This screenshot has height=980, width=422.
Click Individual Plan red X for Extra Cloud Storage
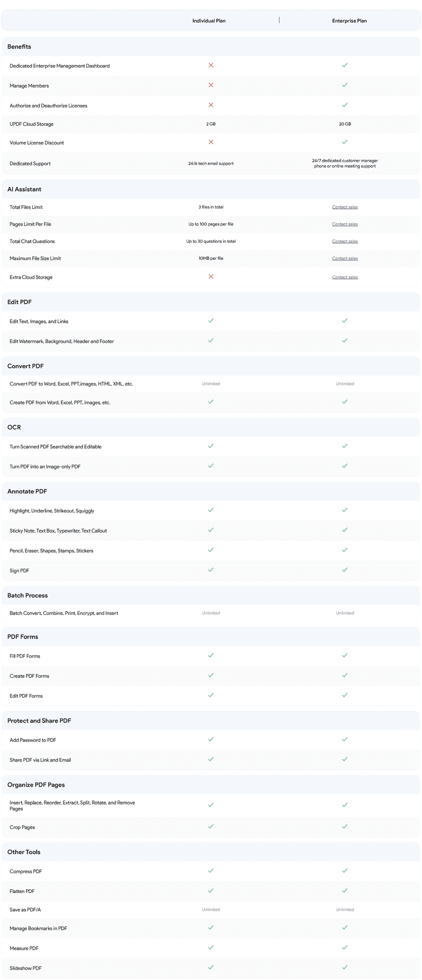coord(211,276)
